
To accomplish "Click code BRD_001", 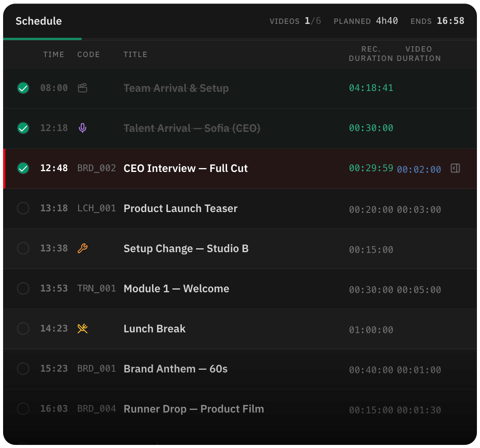I will tap(96, 369).
